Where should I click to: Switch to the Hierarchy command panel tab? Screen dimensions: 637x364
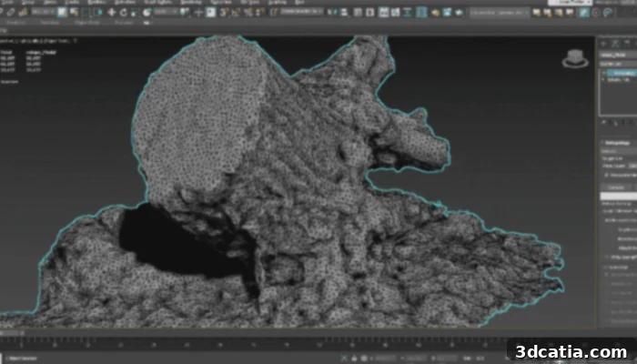[627, 43]
